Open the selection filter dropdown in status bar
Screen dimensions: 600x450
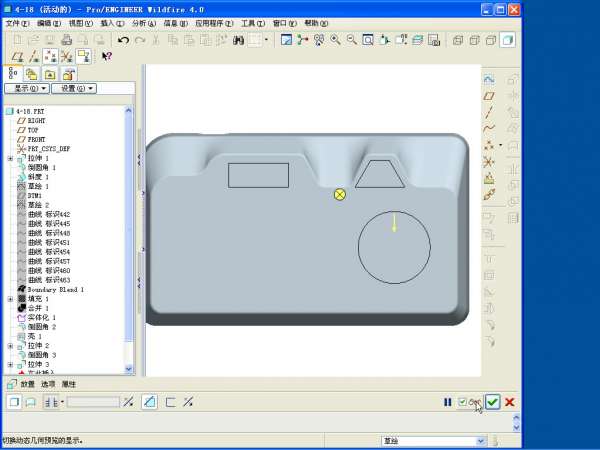point(481,441)
